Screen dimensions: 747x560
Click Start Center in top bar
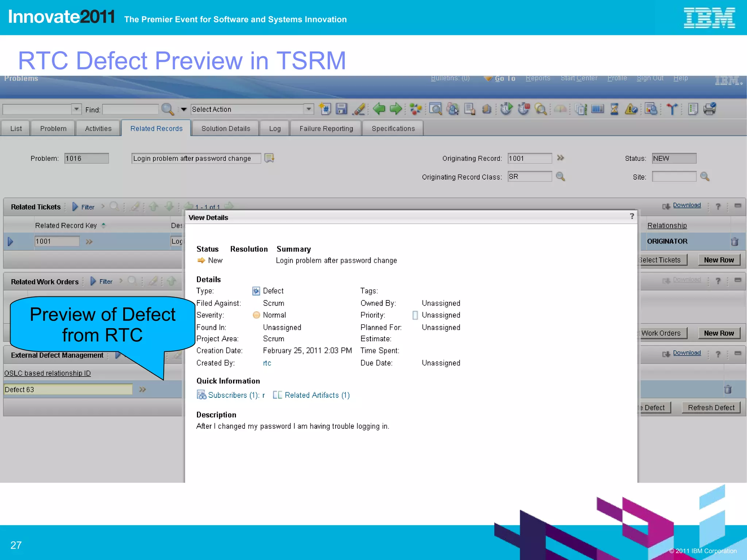click(x=579, y=78)
